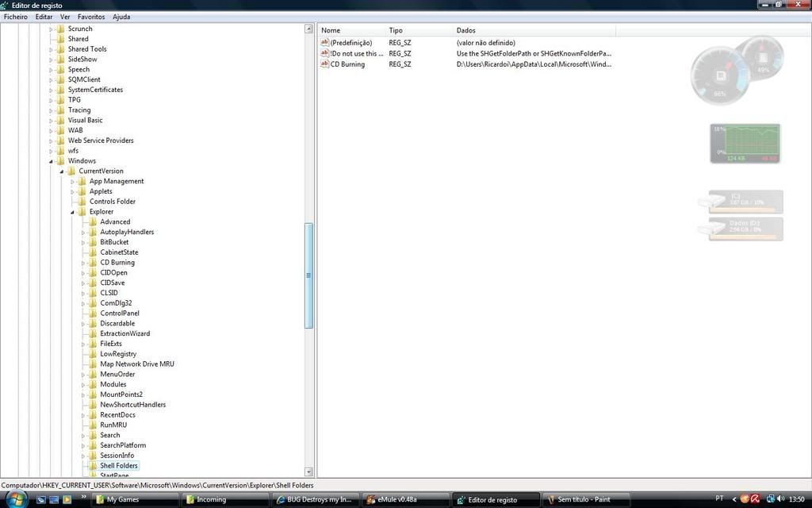Image resolution: width=812 pixels, height=508 pixels.
Task: Expand the SearchPlatform key
Action: tap(82, 446)
